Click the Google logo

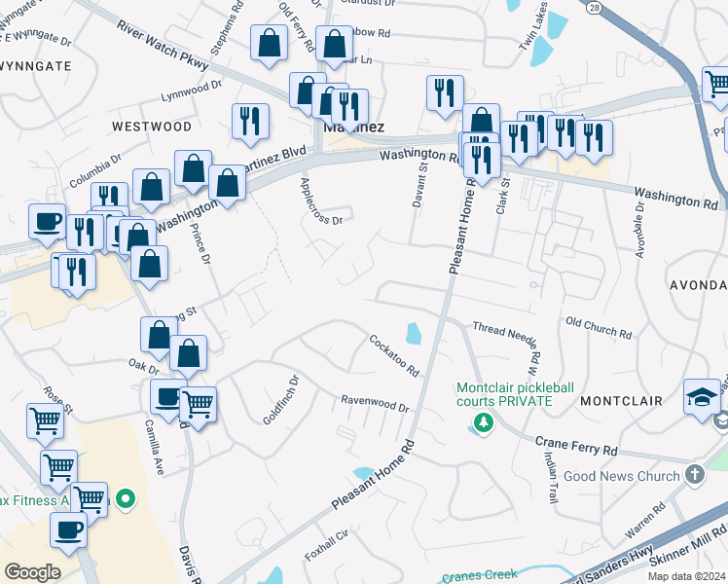tap(32, 571)
